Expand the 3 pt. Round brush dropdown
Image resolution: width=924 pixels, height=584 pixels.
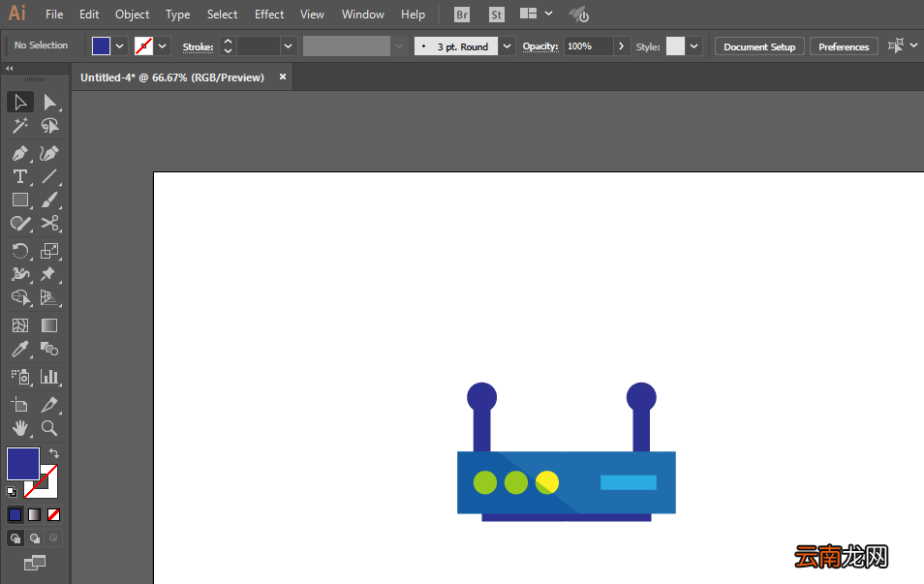pyautogui.click(x=507, y=46)
